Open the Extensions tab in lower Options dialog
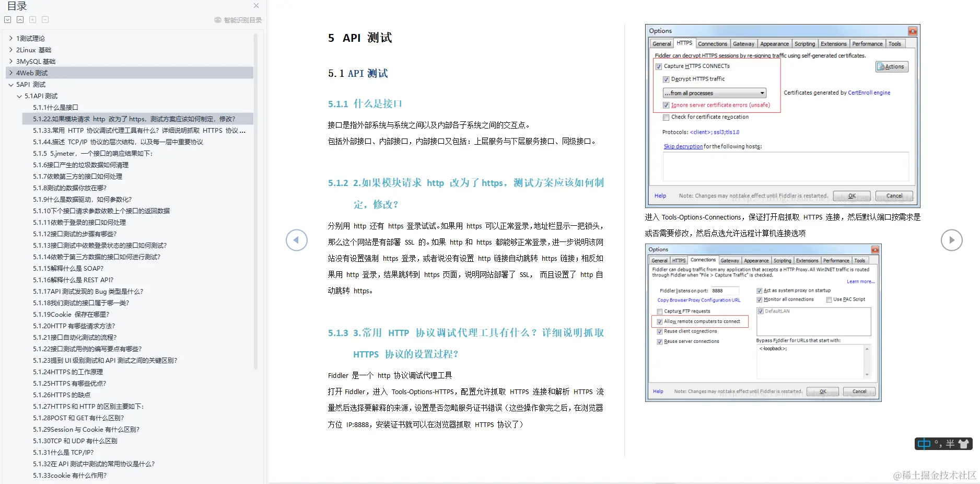Viewport: 980px width, 484px height. click(807, 260)
